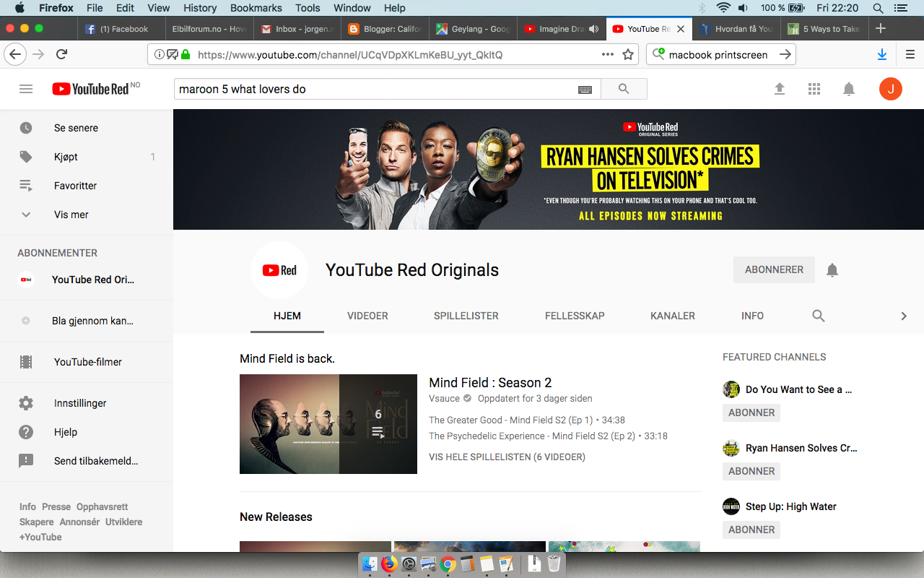Screen dimensions: 924x578
Task: Click the Firefox back button
Action: [x=15, y=54]
